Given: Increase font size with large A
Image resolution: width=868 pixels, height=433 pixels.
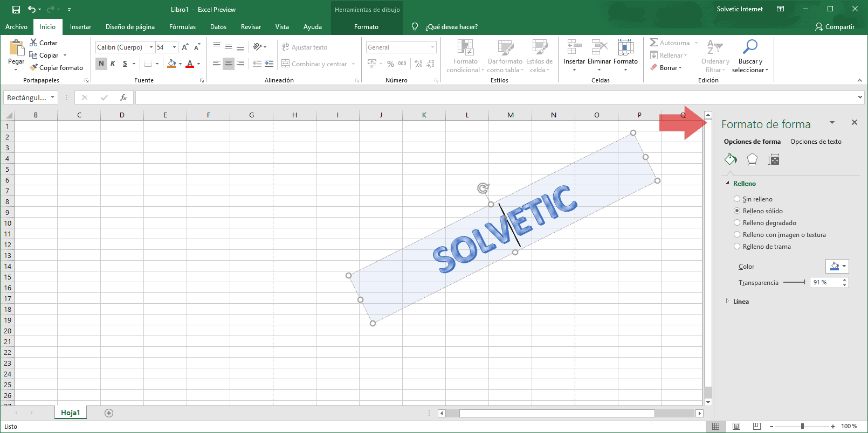Looking at the screenshot, I should point(185,47).
